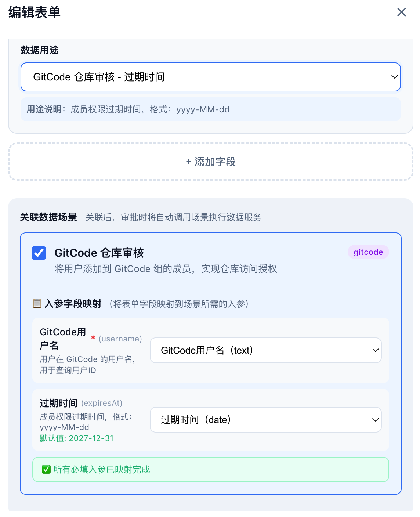Click the 入参字段映射 heading text
This screenshot has height=517, width=420.
click(73, 304)
